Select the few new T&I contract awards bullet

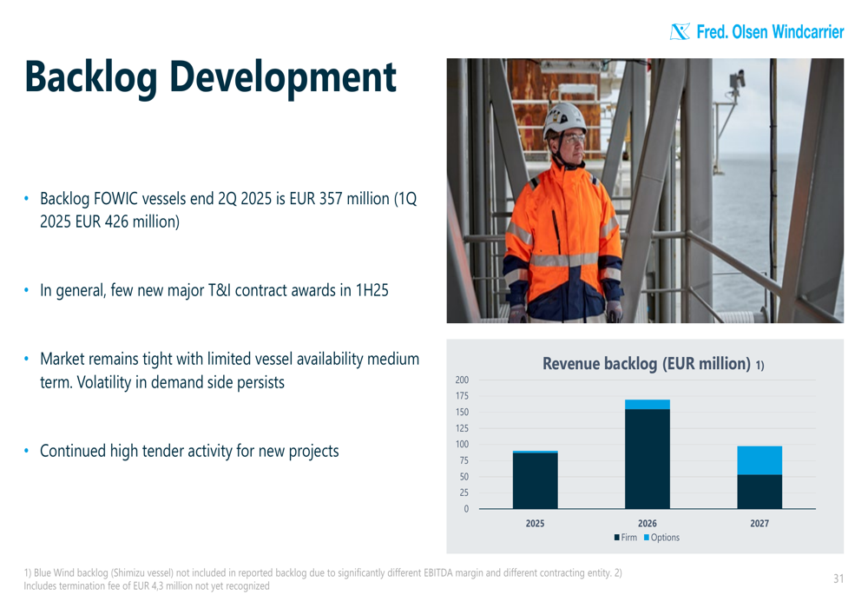[214, 290]
